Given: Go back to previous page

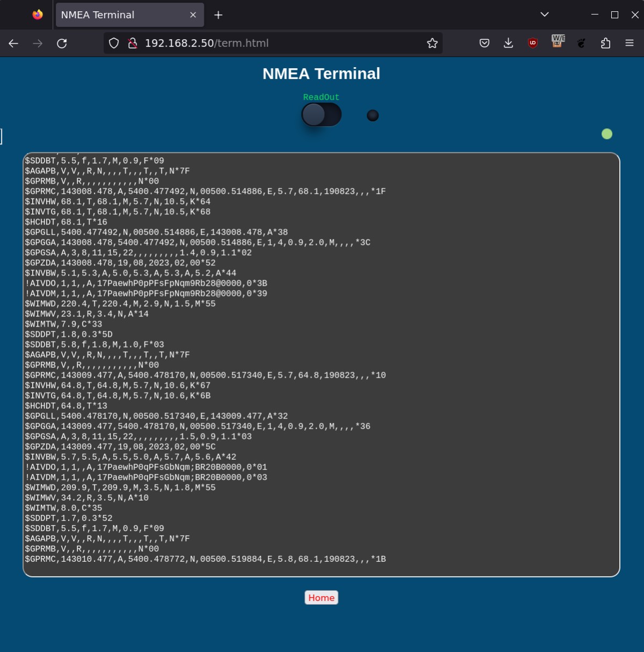Looking at the screenshot, I should coord(13,44).
